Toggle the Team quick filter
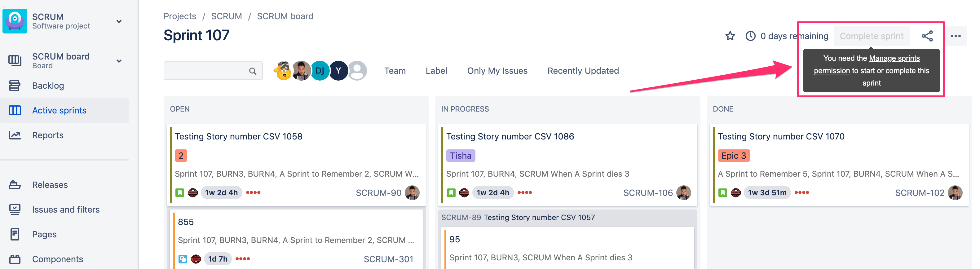This screenshot has width=980, height=269. point(395,71)
